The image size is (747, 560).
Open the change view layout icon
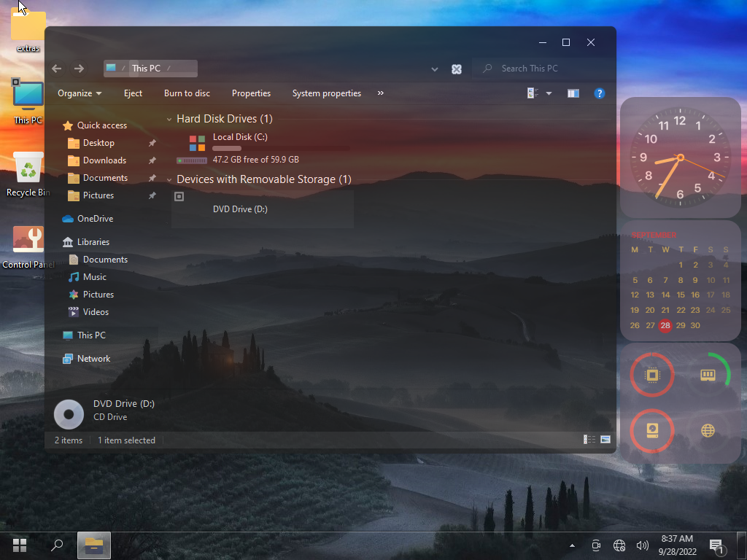533,93
